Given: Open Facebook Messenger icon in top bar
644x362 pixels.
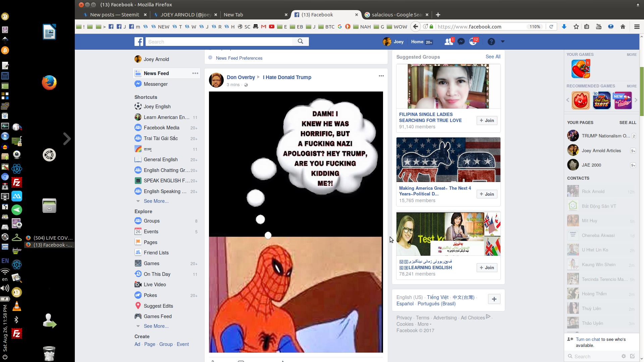Looking at the screenshot, I should (461, 42).
